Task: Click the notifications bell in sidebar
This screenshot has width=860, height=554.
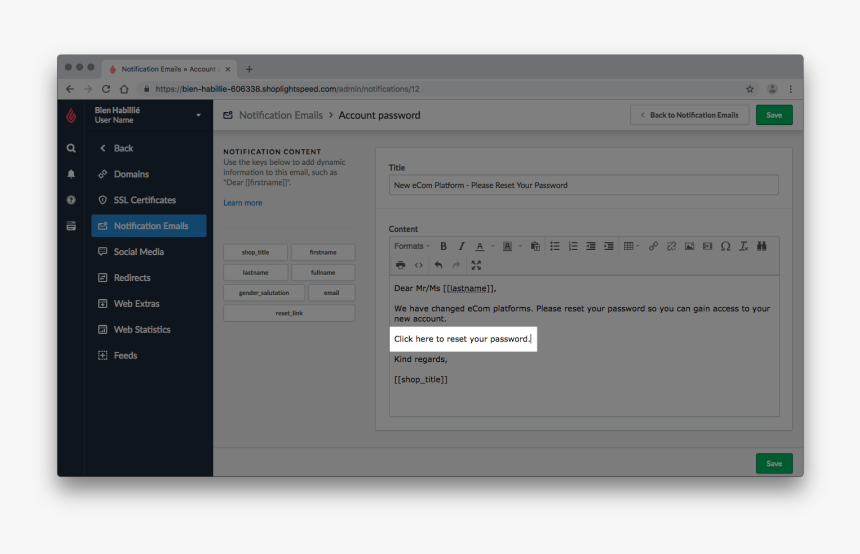Action: [71, 174]
